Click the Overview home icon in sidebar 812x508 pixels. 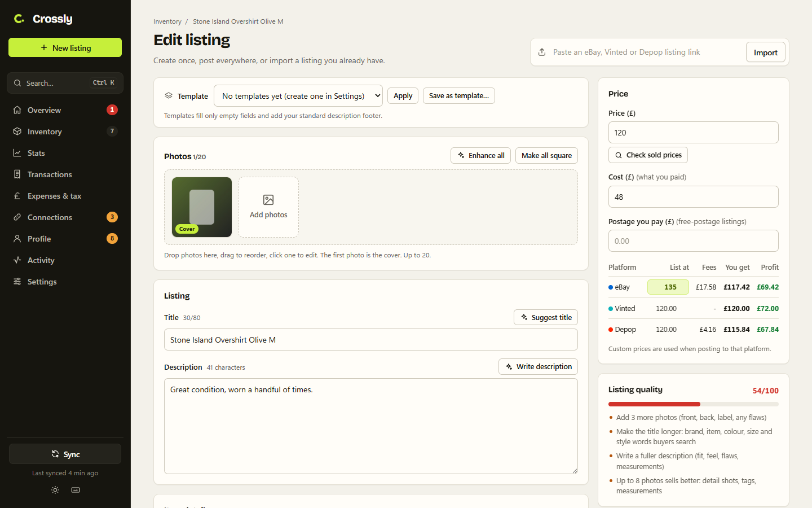17,110
